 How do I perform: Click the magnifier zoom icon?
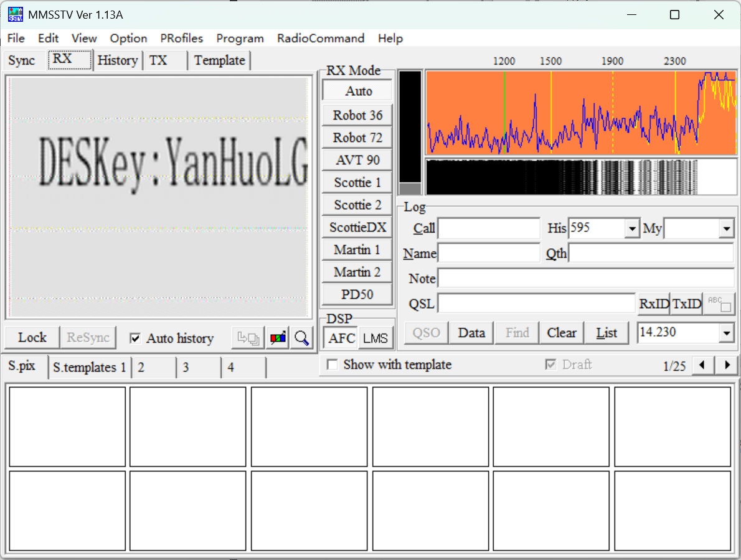point(302,338)
